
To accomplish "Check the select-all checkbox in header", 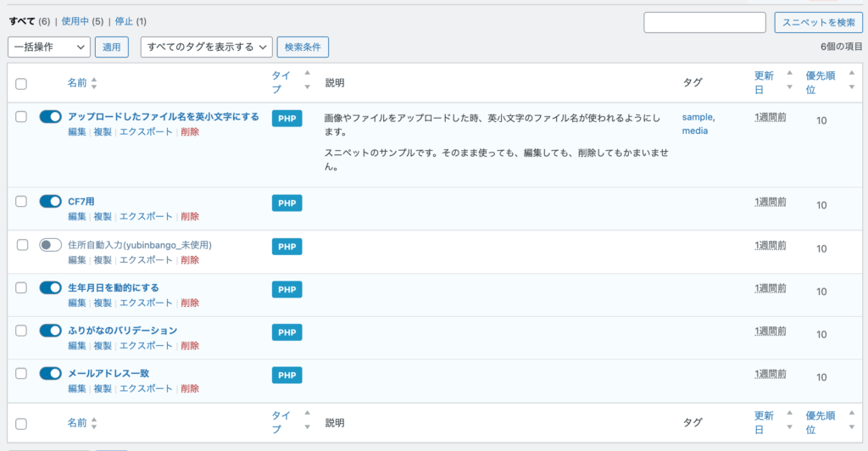I will (x=21, y=84).
